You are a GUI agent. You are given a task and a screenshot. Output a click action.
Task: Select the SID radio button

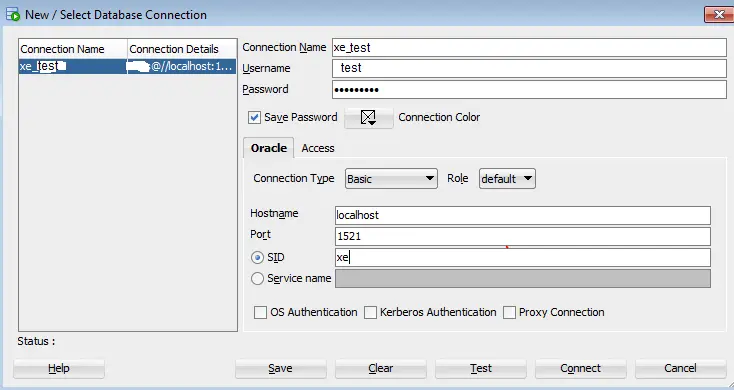(257, 258)
